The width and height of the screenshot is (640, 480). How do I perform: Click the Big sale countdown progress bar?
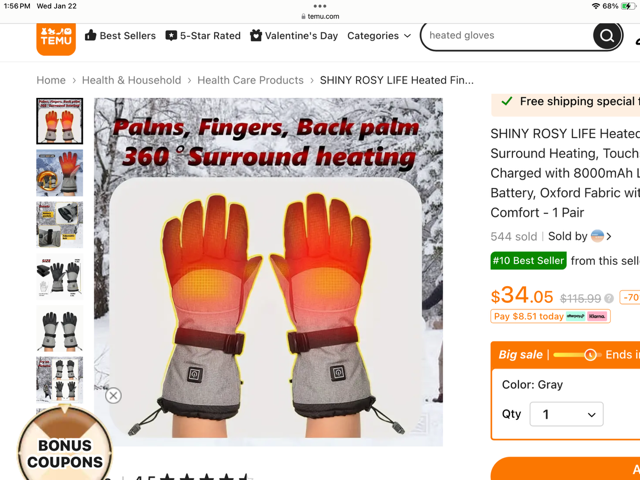pos(577,355)
